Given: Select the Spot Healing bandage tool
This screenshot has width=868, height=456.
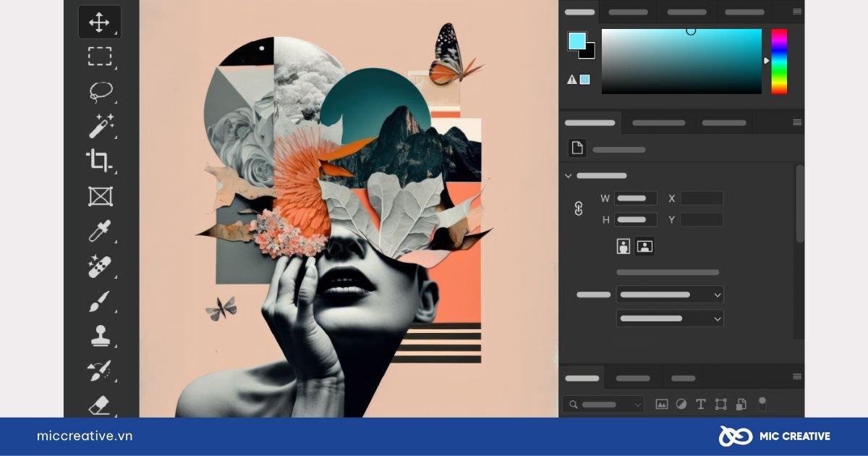Looking at the screenshot, I should 100,266.
